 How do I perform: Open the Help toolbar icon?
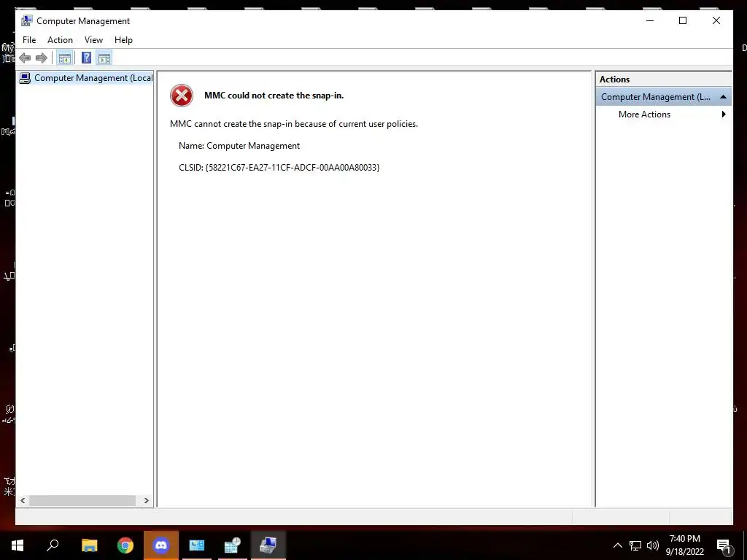86,58
